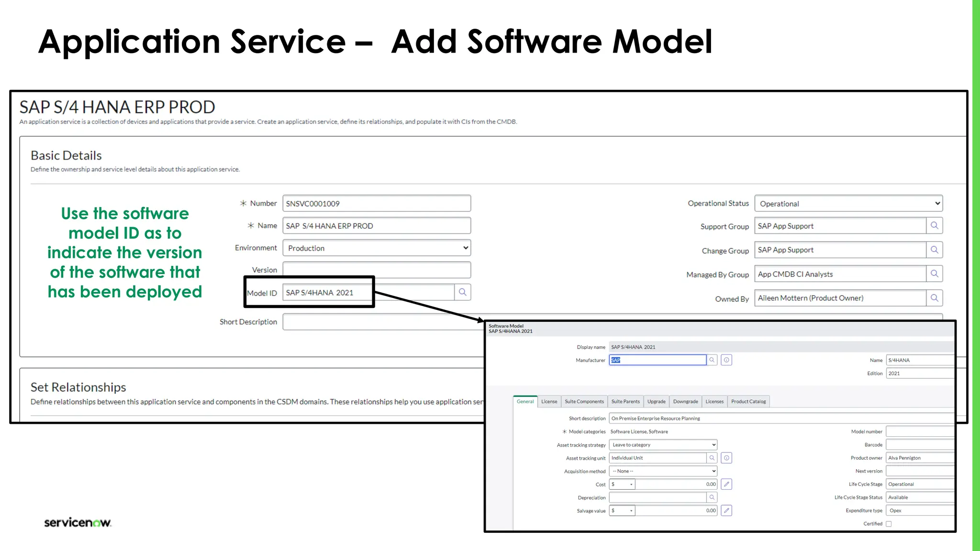The width and height of the screenshot is (980, 551).
Task: Switch to the Suite Parents tab
Action: (x=625, y=402)
